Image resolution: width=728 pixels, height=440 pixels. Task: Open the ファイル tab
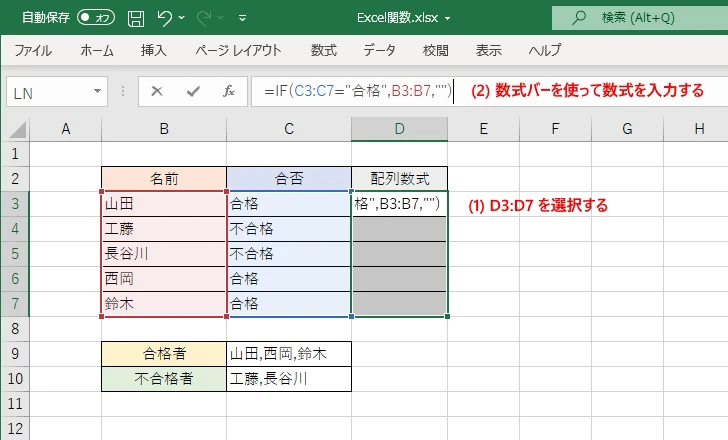(x=33, y=50)
